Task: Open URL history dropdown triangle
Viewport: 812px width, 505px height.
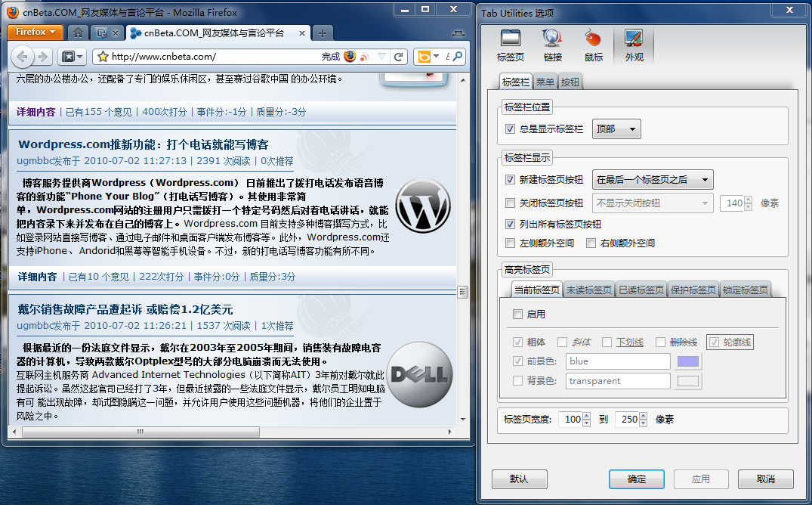Action: pyautogui.click(x=381, y=57)
